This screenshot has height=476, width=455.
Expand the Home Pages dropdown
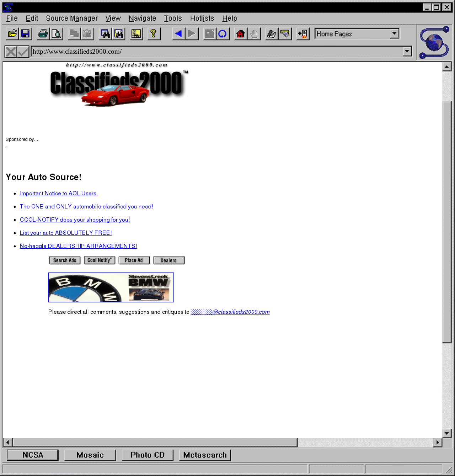click(x=394, y=34)
